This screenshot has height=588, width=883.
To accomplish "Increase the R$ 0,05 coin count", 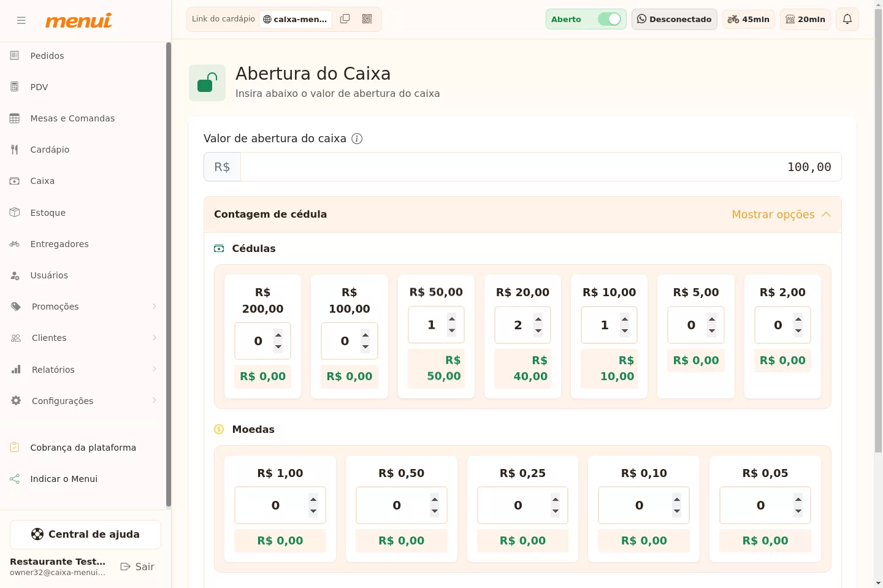I will pyautogui.click(x=798, y=499).
